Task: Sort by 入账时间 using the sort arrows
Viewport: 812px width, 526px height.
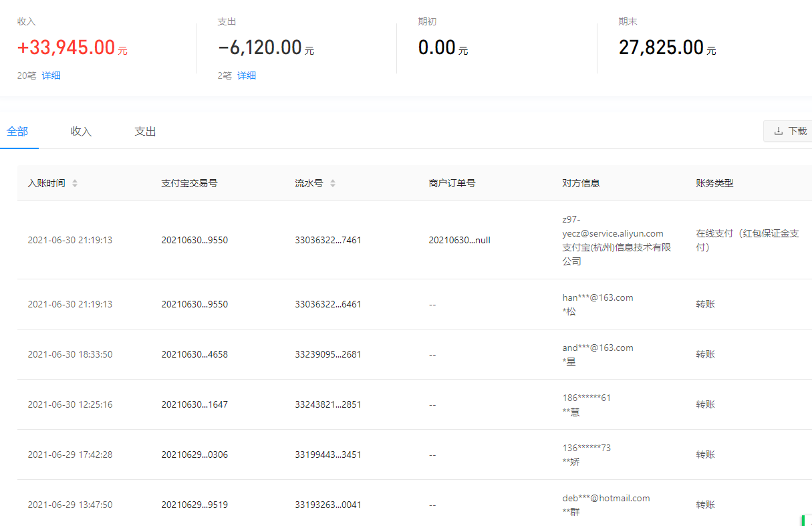Action: click(75, 183)
